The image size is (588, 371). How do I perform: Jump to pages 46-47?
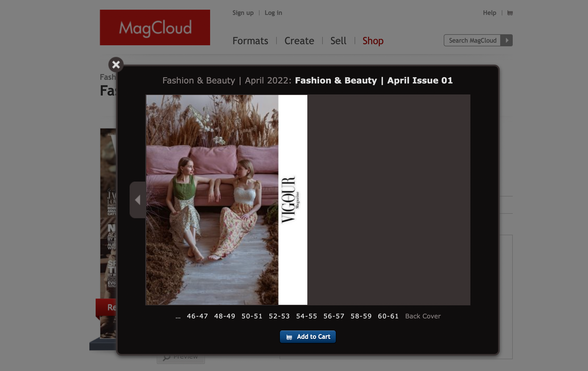[x=197, y=316]
